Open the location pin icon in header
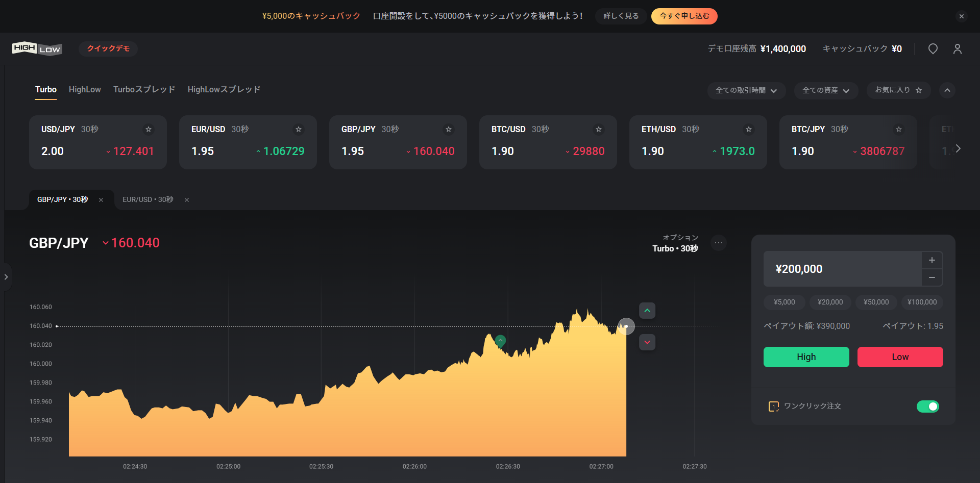 point(933,49)
